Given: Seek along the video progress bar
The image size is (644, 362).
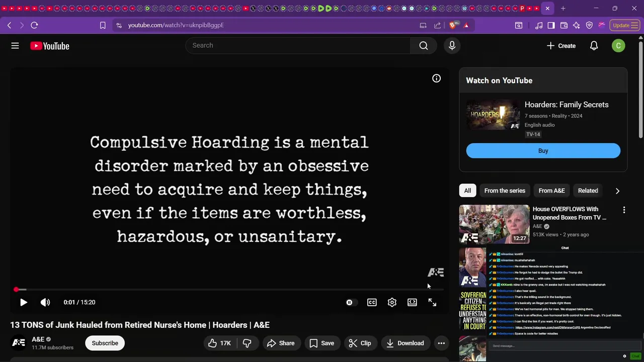Looking at the screenshot, I should [x=229, y=290].
